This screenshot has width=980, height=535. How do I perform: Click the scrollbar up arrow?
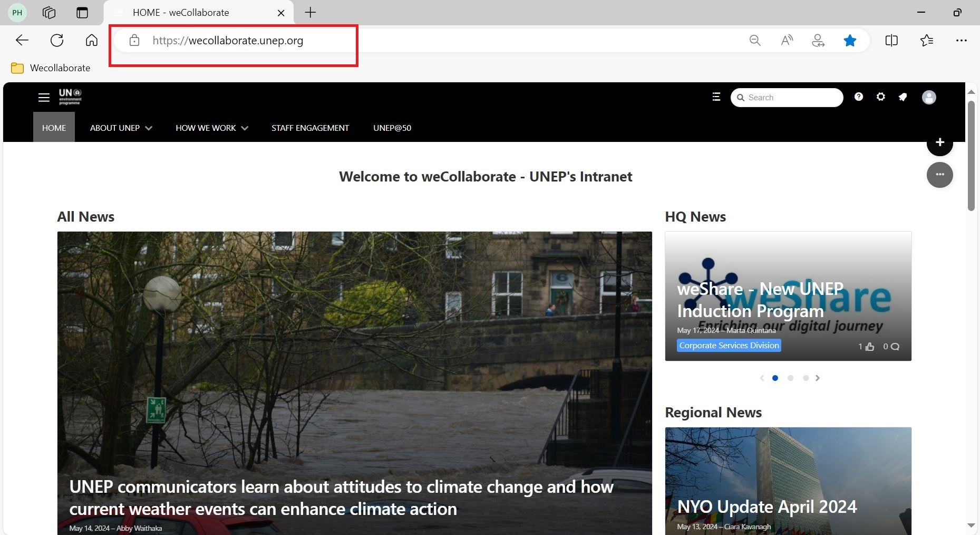click(971, 92)
